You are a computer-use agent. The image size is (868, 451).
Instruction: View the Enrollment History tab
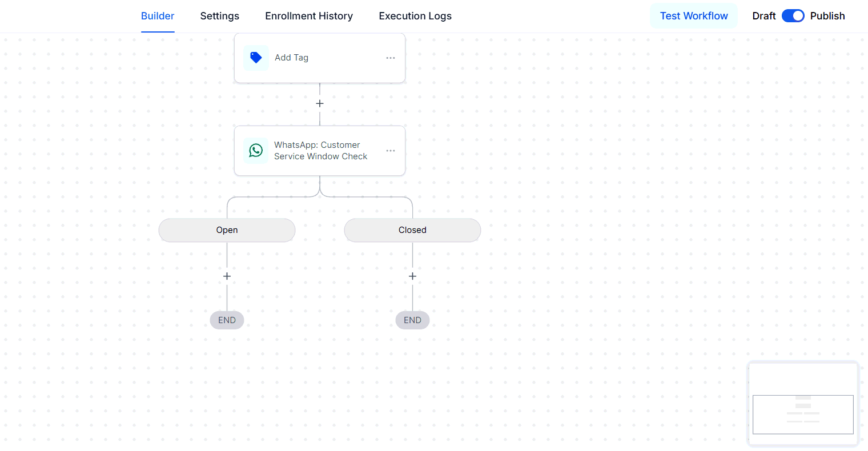[x=309, y=16]
